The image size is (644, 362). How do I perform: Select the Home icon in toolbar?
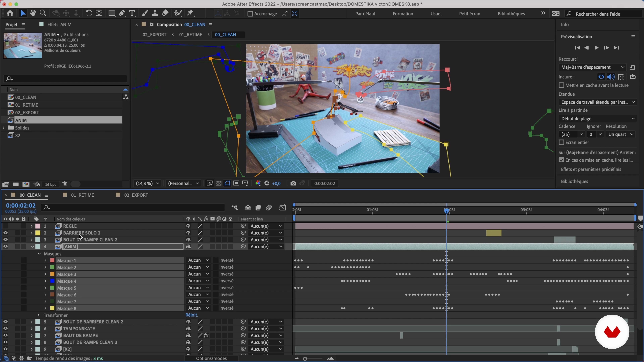10,13
